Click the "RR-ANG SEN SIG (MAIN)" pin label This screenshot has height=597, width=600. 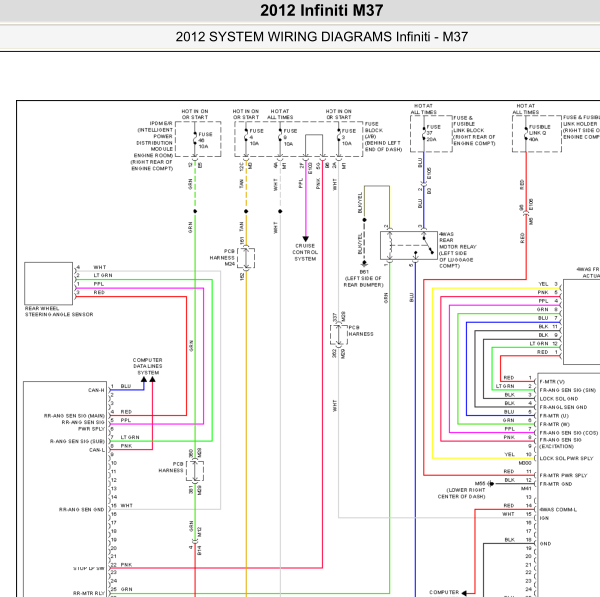74,416
